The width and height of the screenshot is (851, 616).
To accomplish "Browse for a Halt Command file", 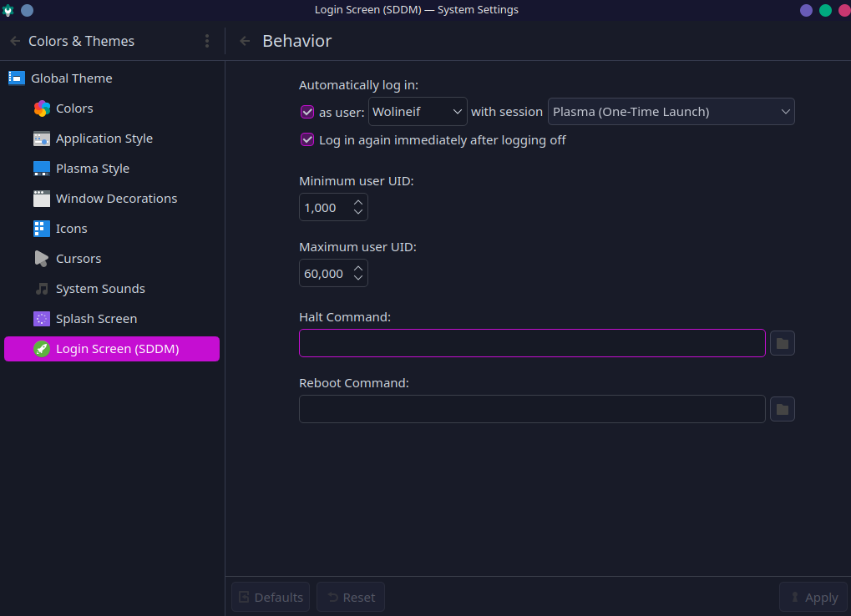I will pos(782,343).
